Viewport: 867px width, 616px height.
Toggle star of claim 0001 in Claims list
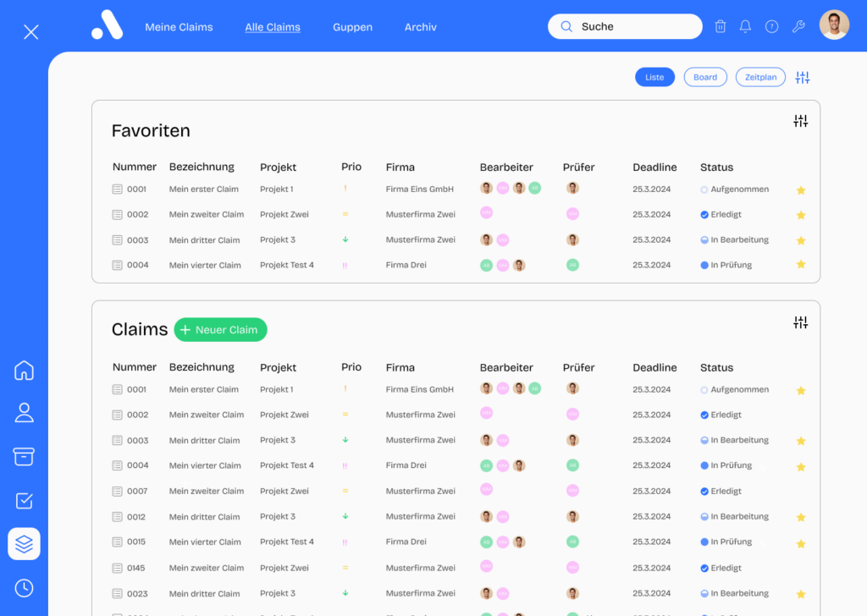[801, 391]
